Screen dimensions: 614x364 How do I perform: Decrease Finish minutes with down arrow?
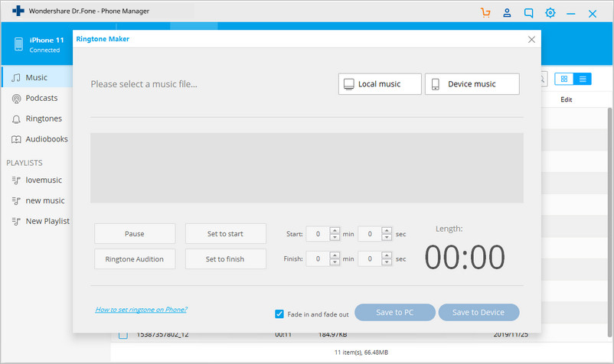pyautogui.click(x=335, y=262)
